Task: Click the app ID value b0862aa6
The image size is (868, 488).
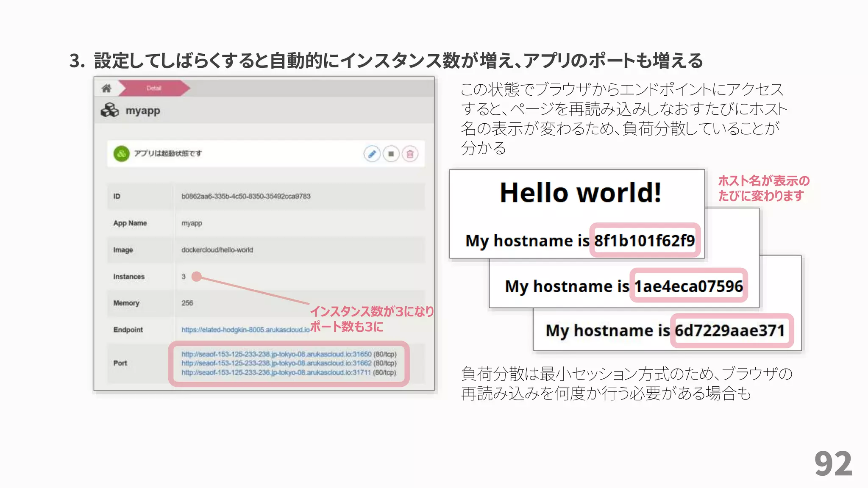Action: click(x=246, y=196)
